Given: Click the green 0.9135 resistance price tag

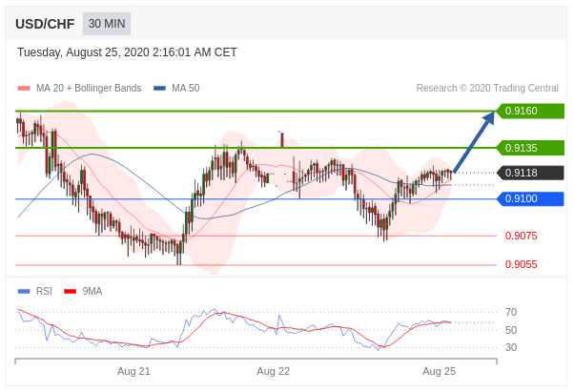Looking at the screenshot, I should (x=530, y=148).
